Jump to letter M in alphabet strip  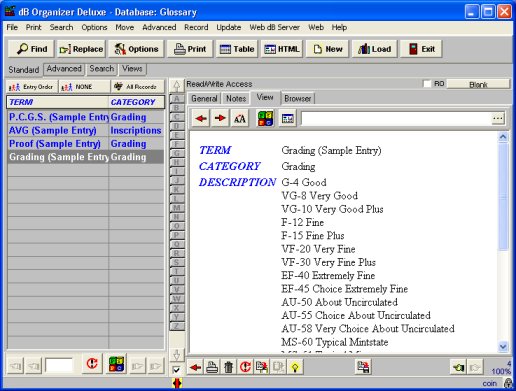pos(177,208)
